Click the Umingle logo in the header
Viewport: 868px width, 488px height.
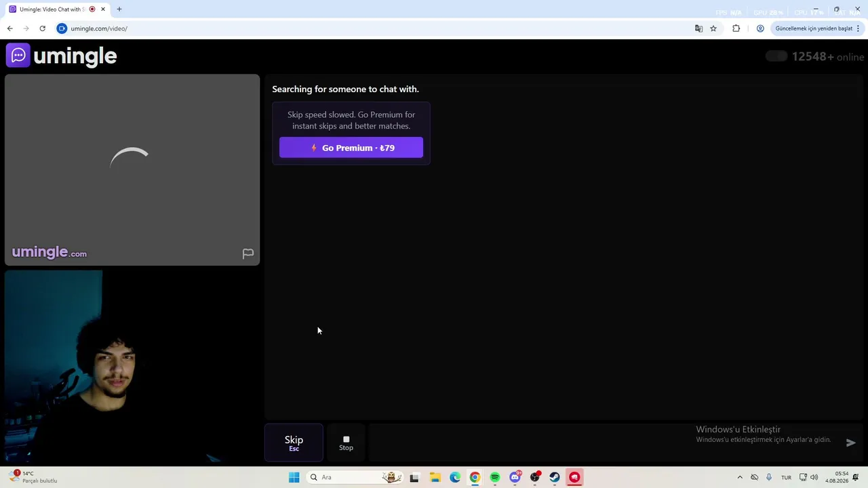pyautogui.click(x=62, y=56)
